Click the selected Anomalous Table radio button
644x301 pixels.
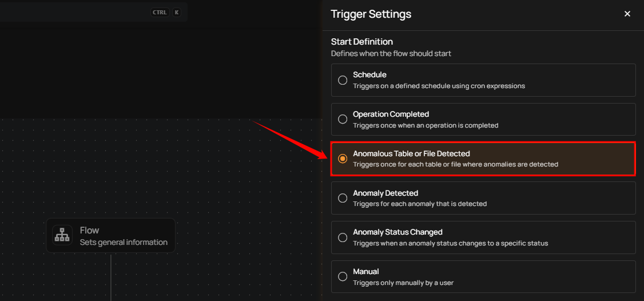point(343,159)
